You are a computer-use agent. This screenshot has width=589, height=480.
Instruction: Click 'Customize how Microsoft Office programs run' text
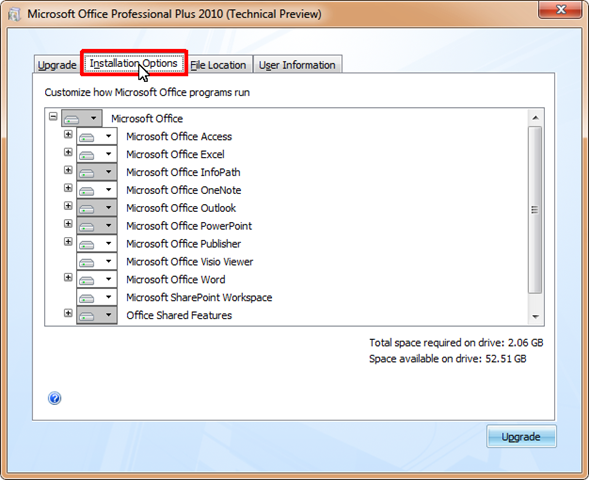pyautogui.click(x=147, y=92)
